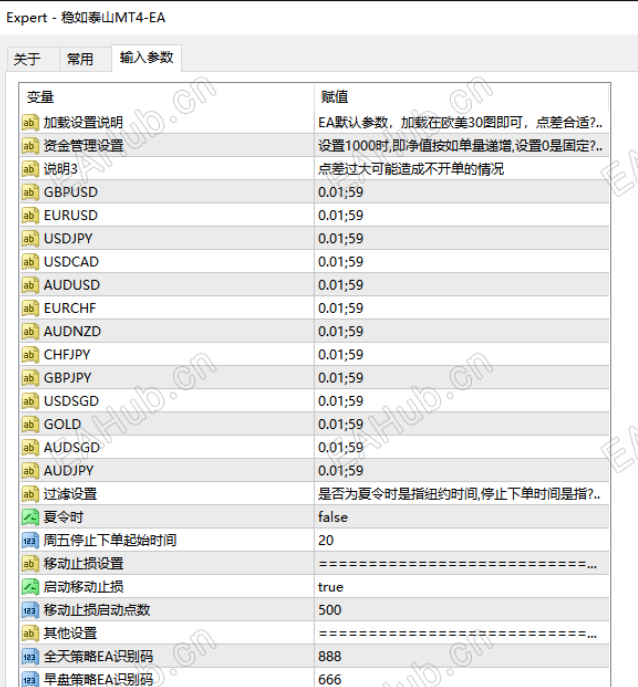Click the string icon beside 资金管理设置
Screen dimensions: 638x687
30,146
